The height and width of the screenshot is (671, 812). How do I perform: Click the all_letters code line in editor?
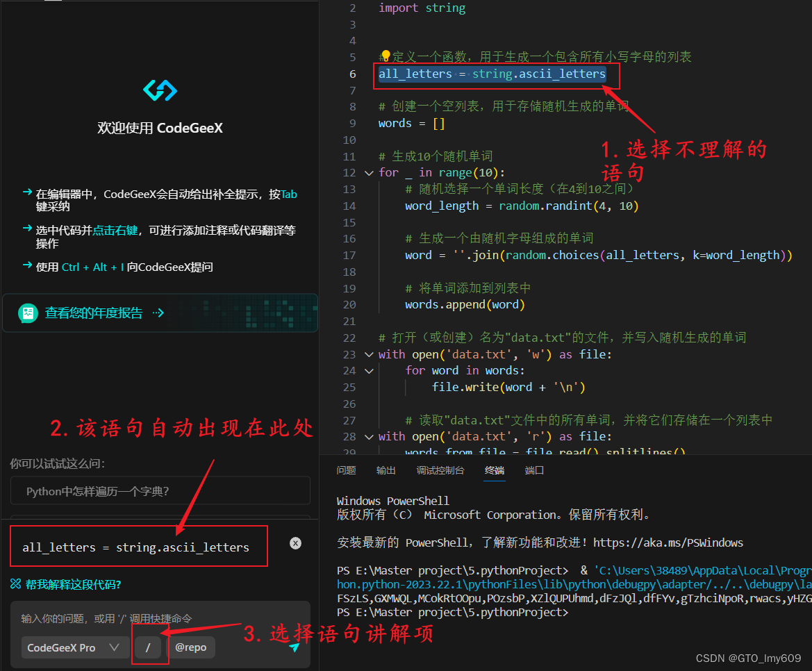[492, 74]
